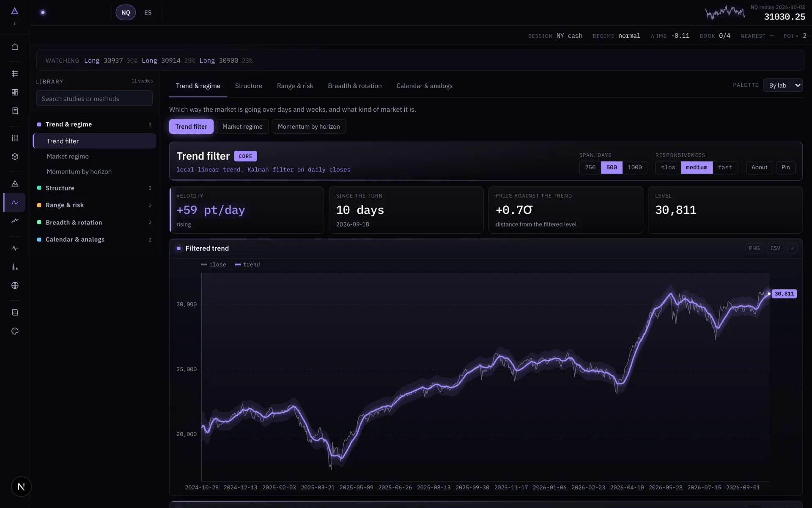This screenshot has height=508, width=812.
Task: Set span to 250 days
Action: pyautogui.click(x=590, y=168)
